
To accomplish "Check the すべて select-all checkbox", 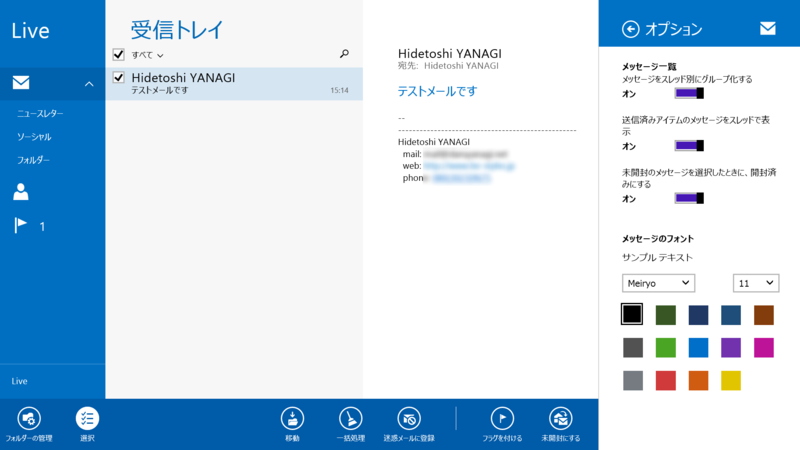I will tap(118, 55).
